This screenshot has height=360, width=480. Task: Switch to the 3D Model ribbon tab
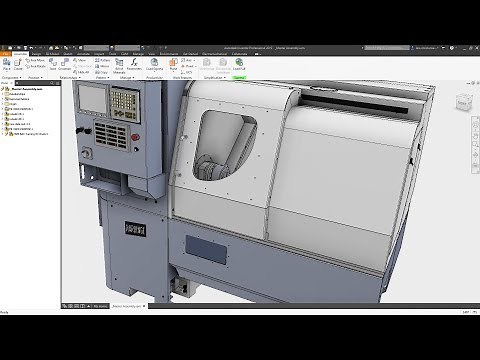coord(52,54)
